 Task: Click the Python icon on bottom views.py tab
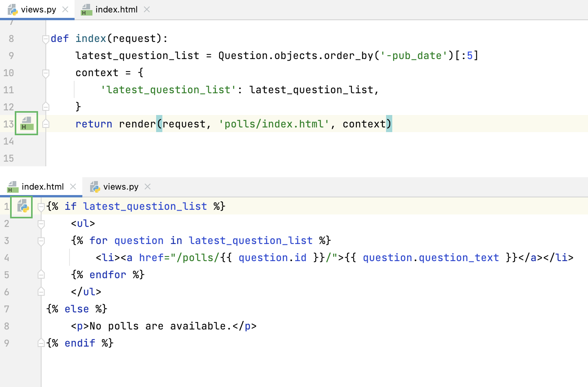[94, 187]
